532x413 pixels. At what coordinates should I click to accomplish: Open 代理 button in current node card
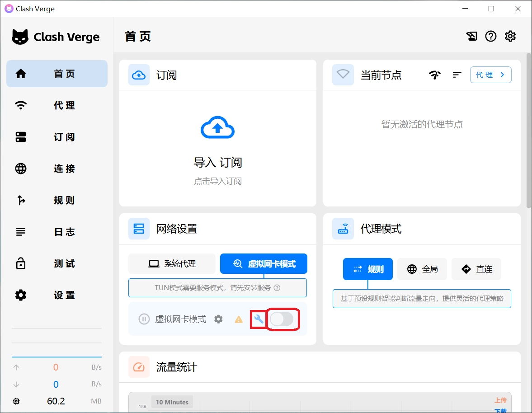pyautogui.click(x=490, y=75)
